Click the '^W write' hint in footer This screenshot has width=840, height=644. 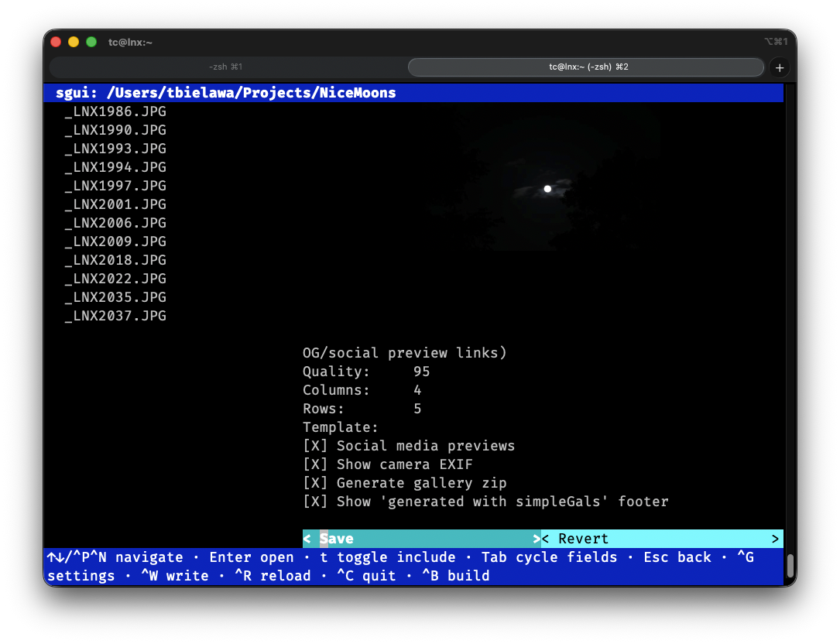pyautogui.click(x=175, y=575)
